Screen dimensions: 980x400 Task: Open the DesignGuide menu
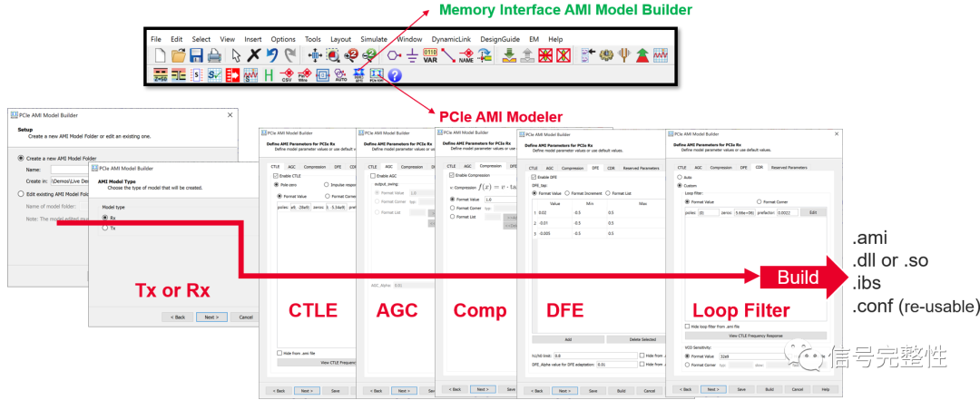coord(500,39)
